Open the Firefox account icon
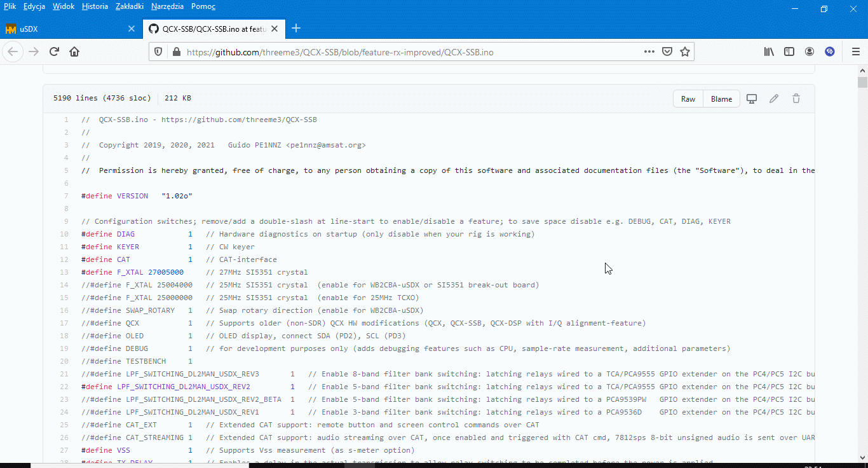Screen dimensions: 868x468 810,52
